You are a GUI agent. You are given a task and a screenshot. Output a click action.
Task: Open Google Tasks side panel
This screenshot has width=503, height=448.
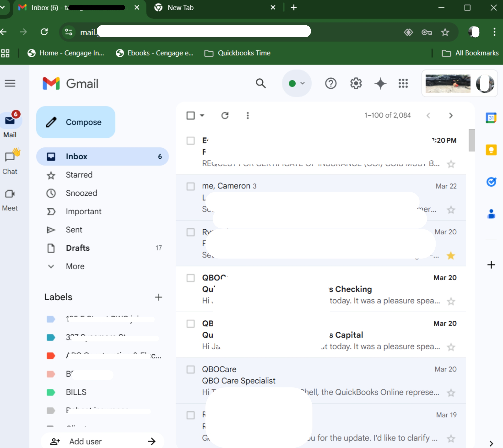tap(491, 182)
